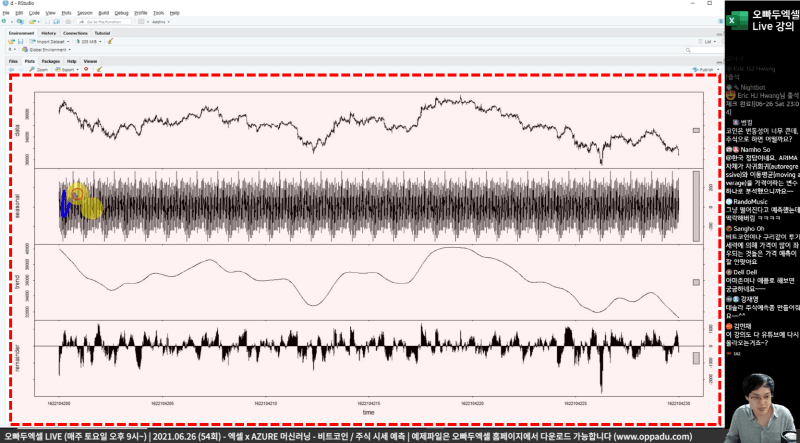Remove current plot with red X icon
The height and width of the screenshot is (443, 800).
coord(87,69)
